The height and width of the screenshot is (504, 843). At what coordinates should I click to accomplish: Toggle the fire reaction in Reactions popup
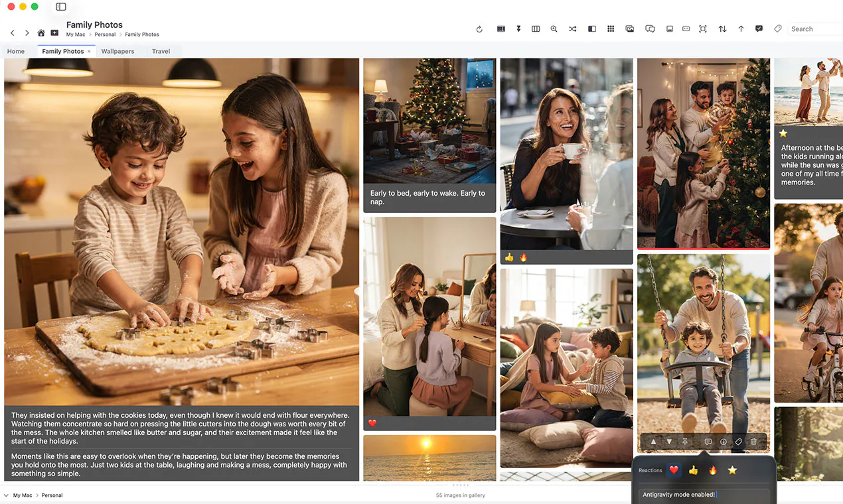click(713, 470)
